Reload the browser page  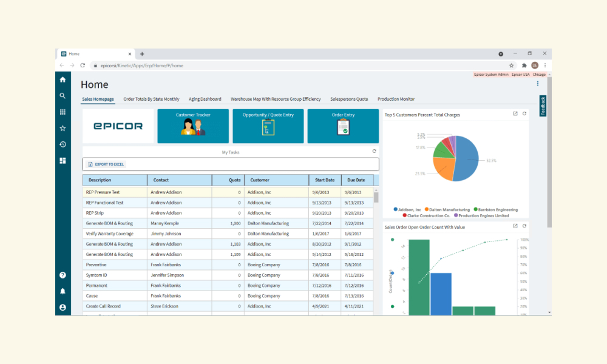(83, 66)
